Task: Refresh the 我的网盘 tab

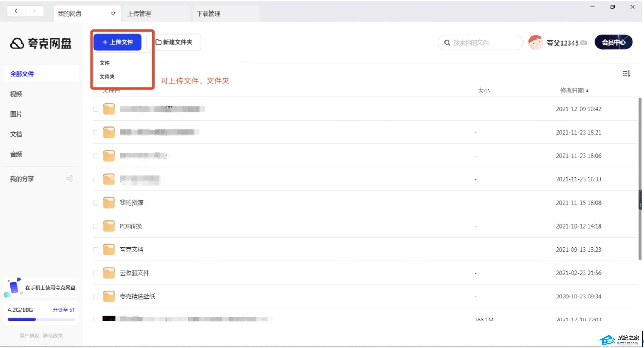Action: coord(113,13)
